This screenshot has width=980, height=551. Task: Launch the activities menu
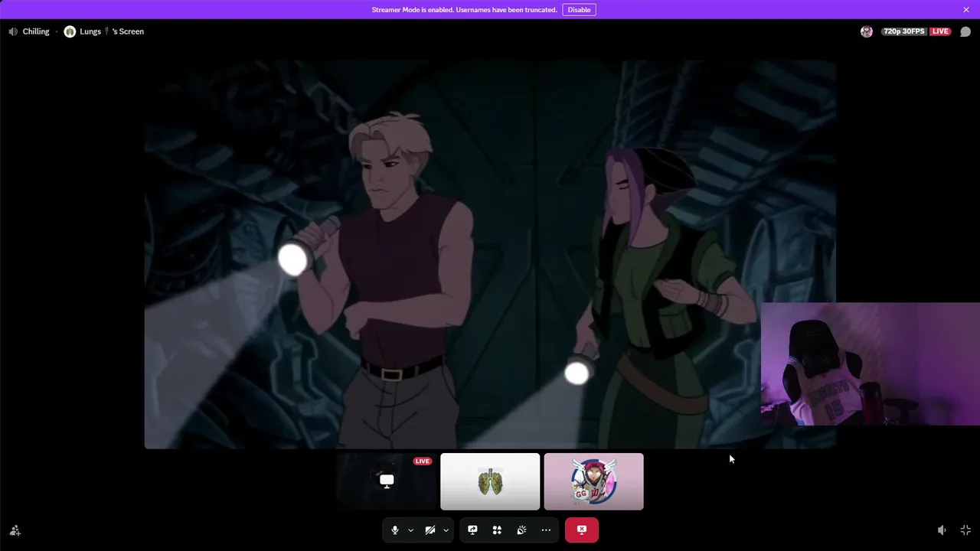tap(497, 530)
